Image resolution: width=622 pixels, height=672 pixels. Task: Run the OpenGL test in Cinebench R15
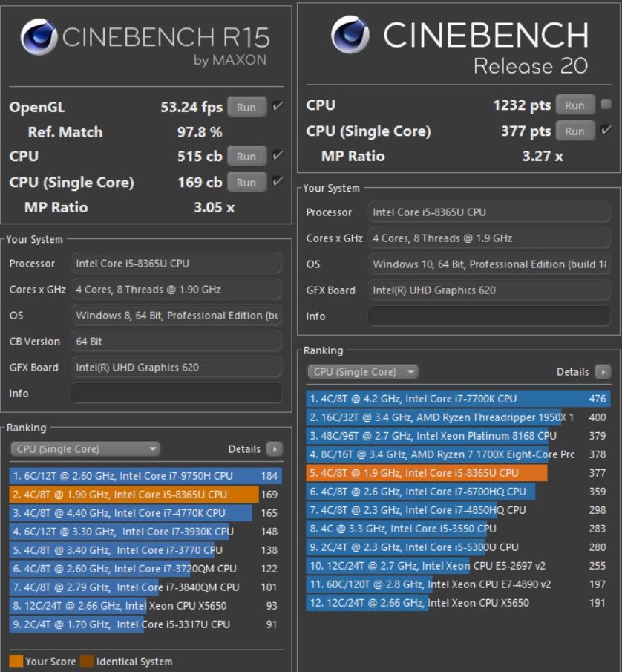click(x=246, y=107)
